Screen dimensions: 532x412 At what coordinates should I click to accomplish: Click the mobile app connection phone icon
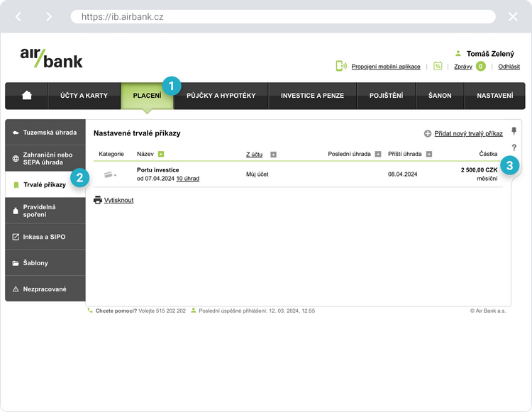[341, 66]
